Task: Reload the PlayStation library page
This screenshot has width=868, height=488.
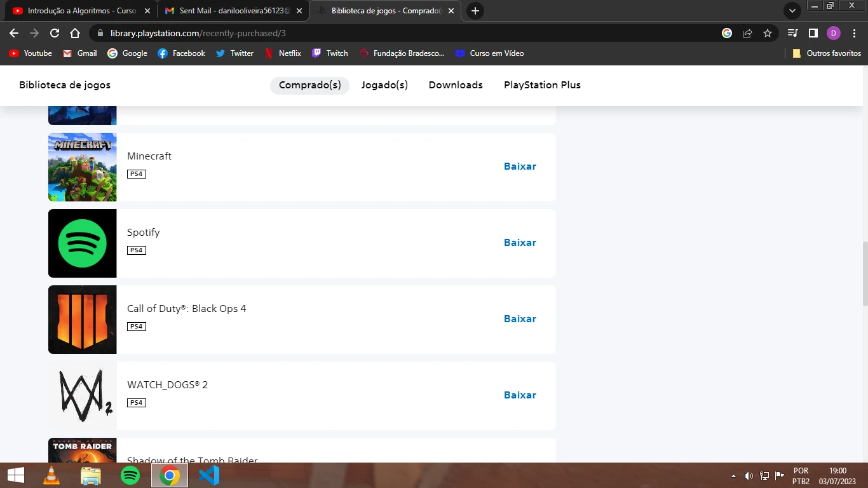Action: [55, 33]
